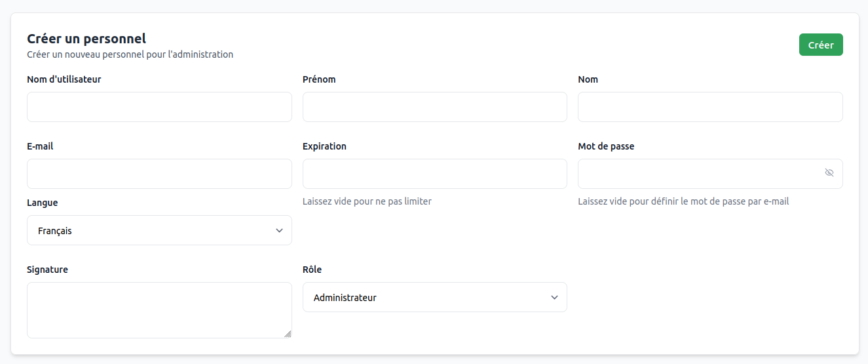Click the "Nom d'utilisateur" field label
Image resolution: width=868 pixels, height=364 pixels.
[x=64, y=79]
